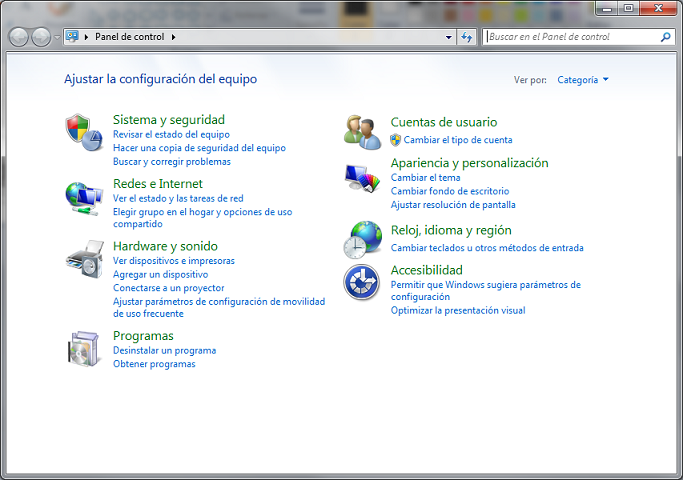Screen dimensions: 683x480
Task: Expand the address bar history dropdown arrow
Action: click(x=449, y=37)
